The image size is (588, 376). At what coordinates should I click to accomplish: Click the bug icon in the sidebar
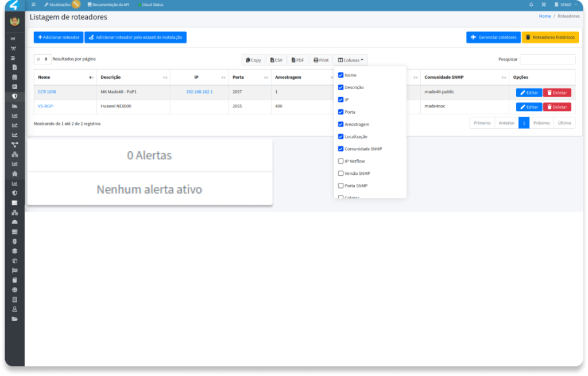pyautogui.click(x=14, y=173)
